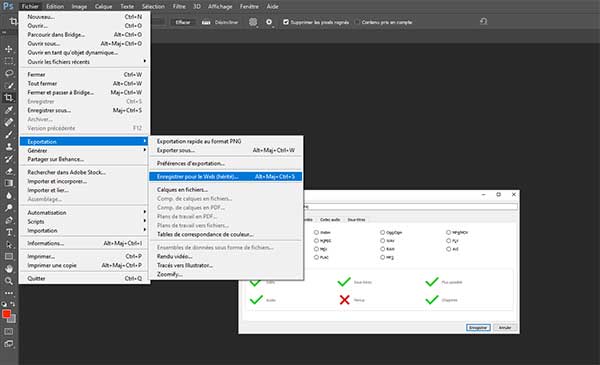600x365 pixels.
Task: Select the Horizontal Type tool
Action: click(x=8, y=232)
